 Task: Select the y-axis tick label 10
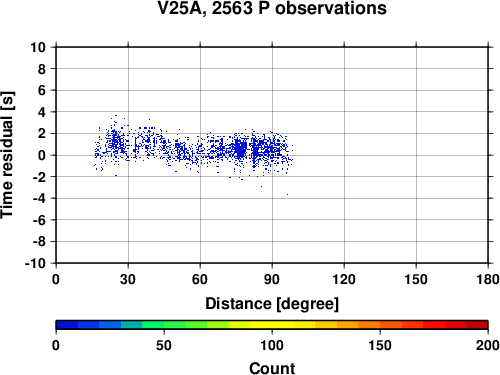38,47
